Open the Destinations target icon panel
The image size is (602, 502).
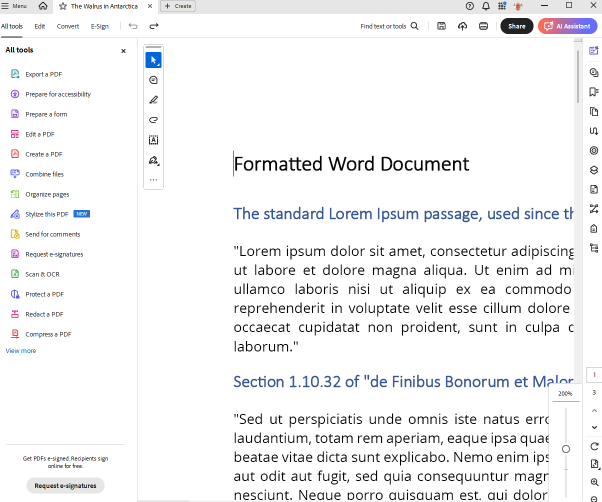click(594, 150)
